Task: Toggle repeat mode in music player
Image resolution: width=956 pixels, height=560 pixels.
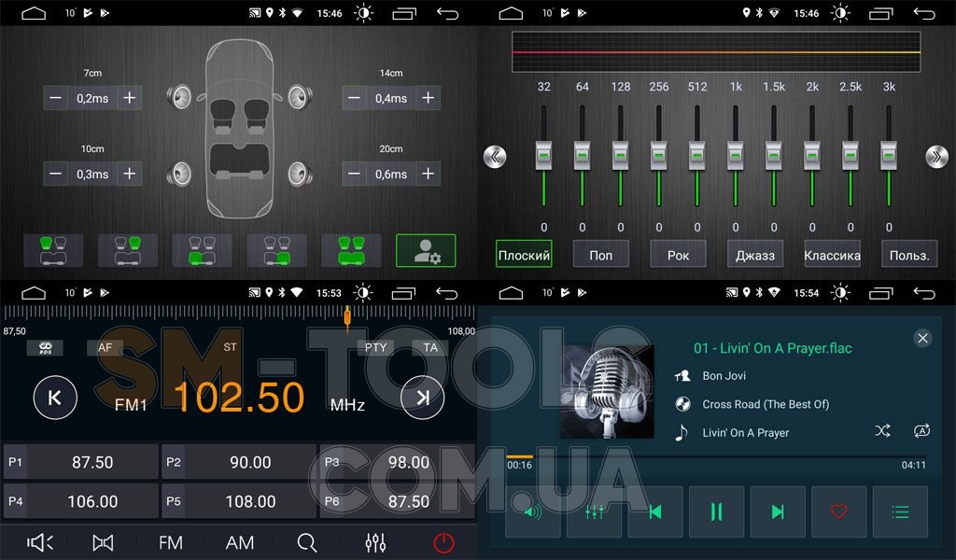Action: tap(921, 430)
